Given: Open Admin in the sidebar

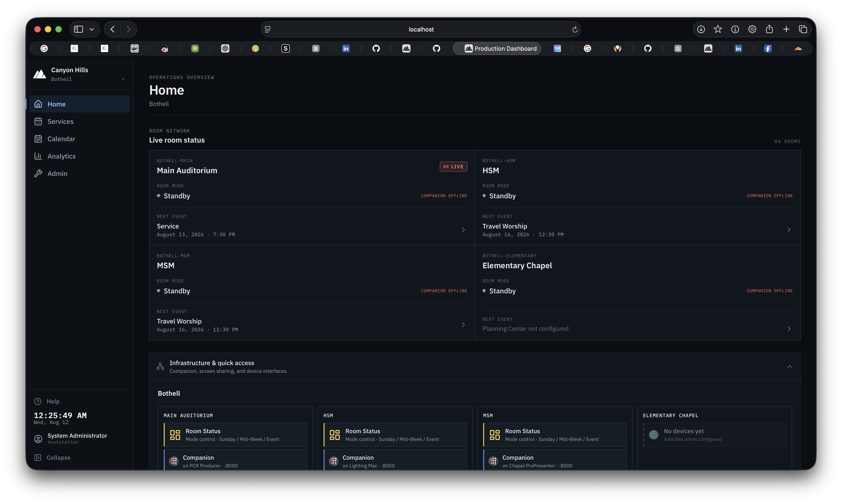Looking at the screenshot, I should (x=79, y=173).
